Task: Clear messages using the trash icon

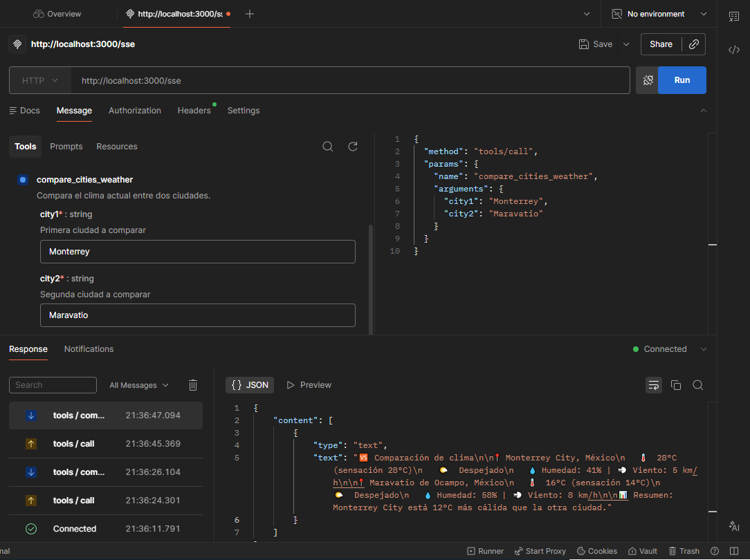Action: (193, 385)
